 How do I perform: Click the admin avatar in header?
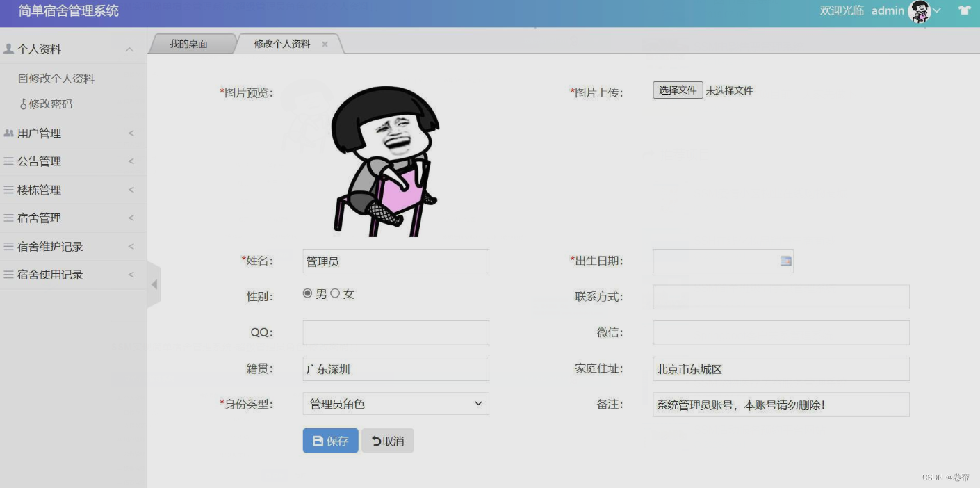click(920, 11)
